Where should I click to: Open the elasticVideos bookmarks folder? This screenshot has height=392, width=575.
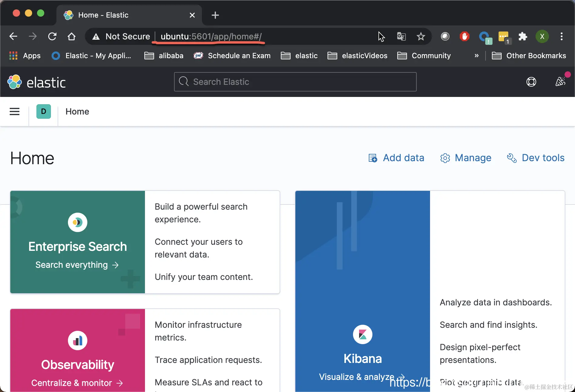(358, 56)
